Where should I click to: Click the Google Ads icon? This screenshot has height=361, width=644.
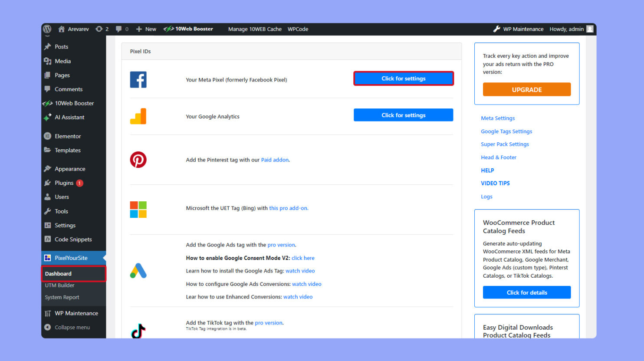point(138,270)
